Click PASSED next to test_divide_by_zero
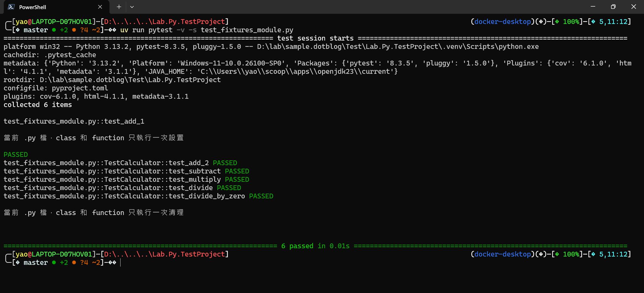Viewport: 644px width, 293px height. 261,196
